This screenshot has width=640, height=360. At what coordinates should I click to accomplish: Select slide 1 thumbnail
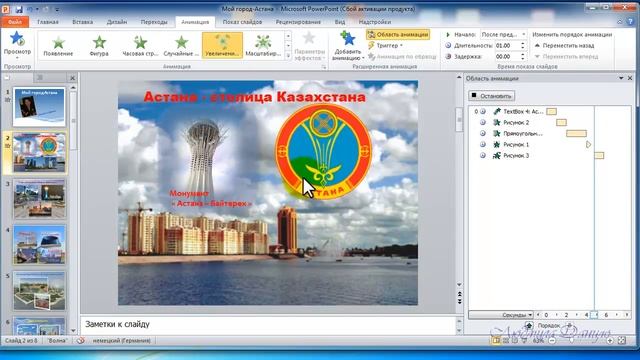coord(39,107)
